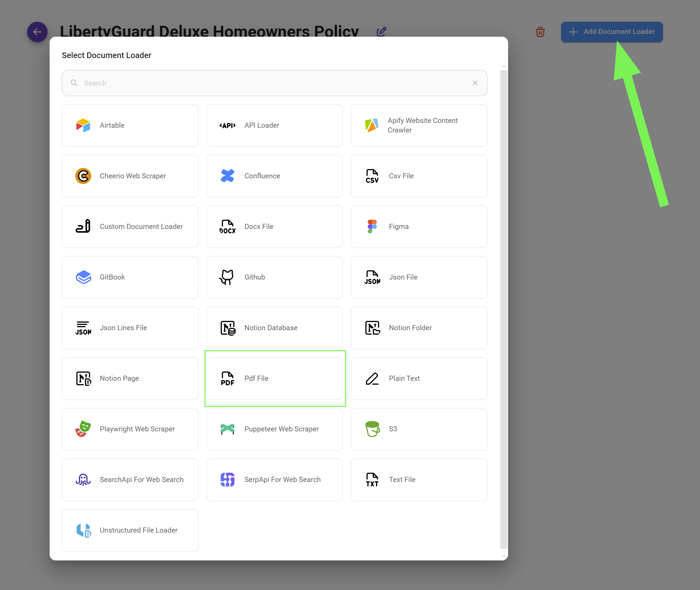Screen dimensions: 700x590
Task: Click the Playwright masks icon
Action: coord(83,429)
